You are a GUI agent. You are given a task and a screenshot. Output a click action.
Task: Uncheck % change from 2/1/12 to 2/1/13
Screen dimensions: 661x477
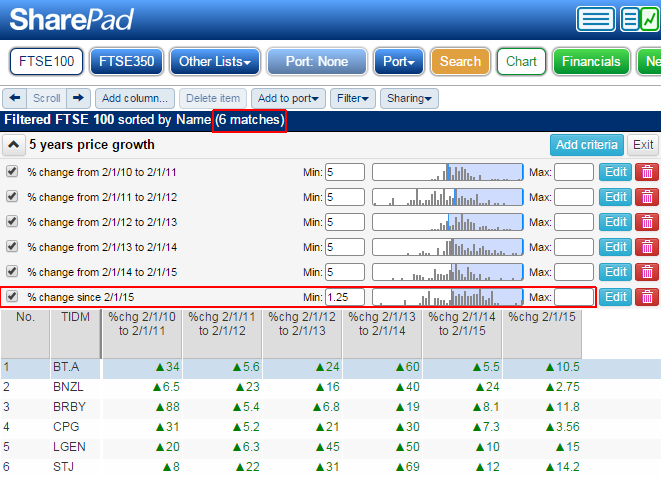[x=12, y=221]
